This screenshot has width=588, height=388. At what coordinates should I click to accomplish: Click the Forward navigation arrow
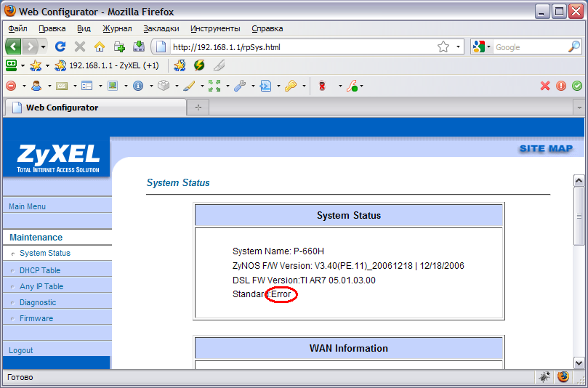pos(30,47)
